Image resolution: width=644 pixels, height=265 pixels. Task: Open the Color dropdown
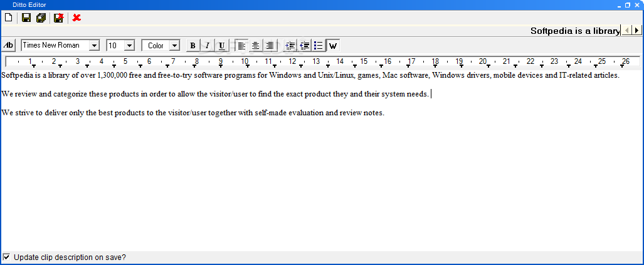[174, 46]
